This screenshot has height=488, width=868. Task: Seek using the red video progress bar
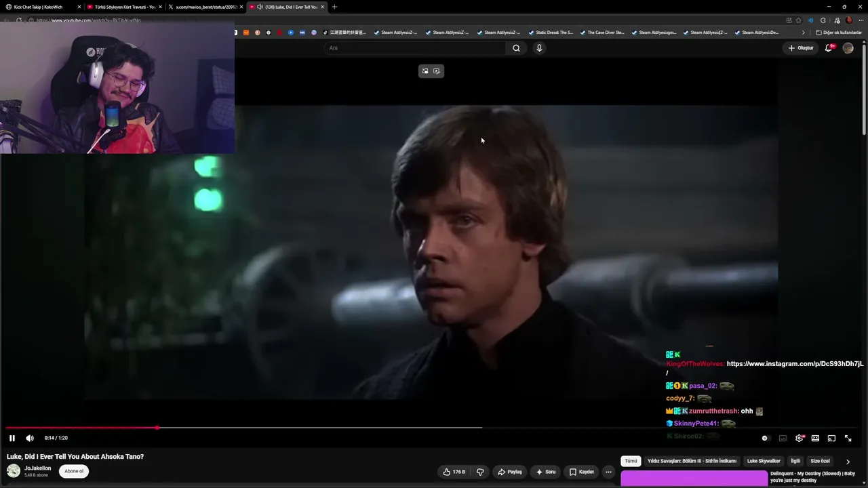(x=432, y=428)
